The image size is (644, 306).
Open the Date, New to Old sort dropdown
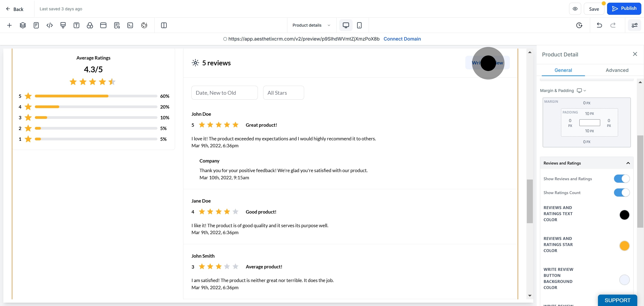[224, 93]
